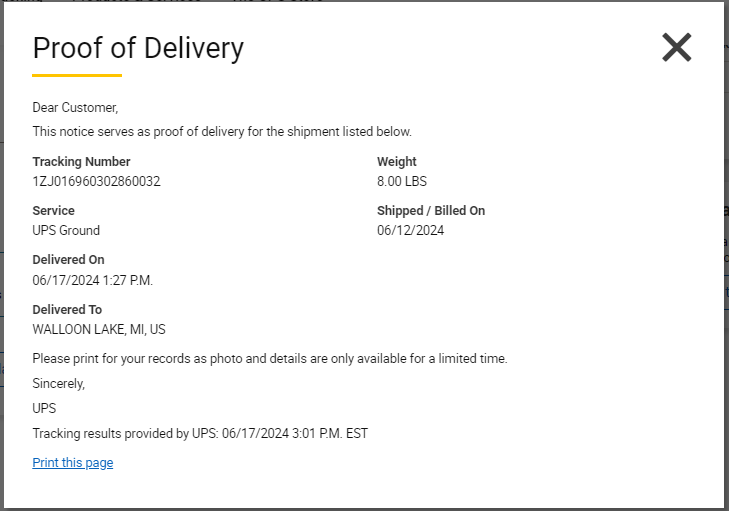
Task: Click the UPS signature text
Action: point(44,408)
